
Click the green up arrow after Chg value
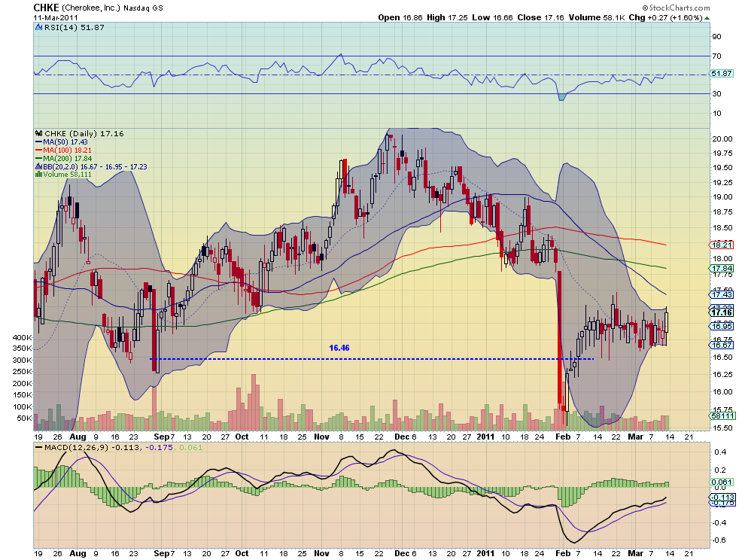point(707,18)
